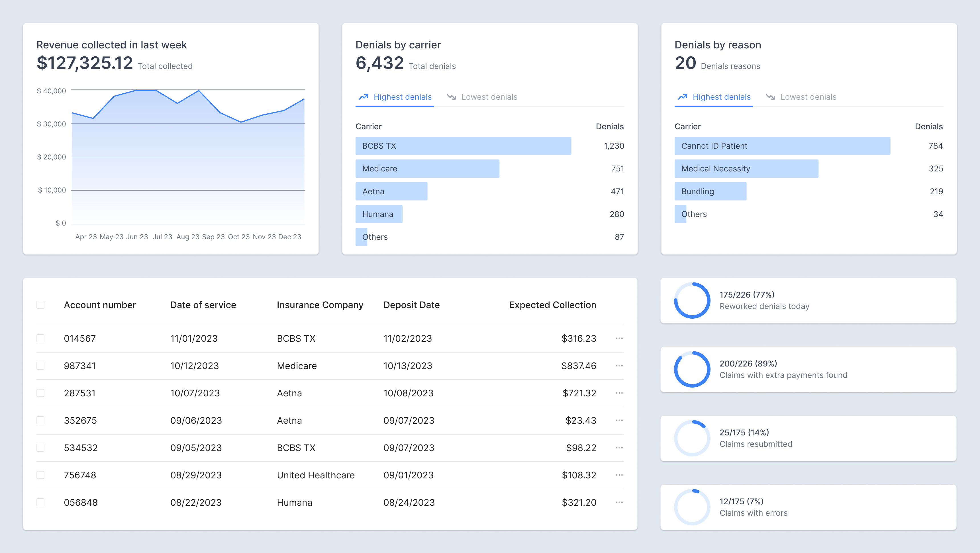Click the $316.23 expected collection cell
The image size is (980, 553).
pyautogui.click(x=579, y=339)
